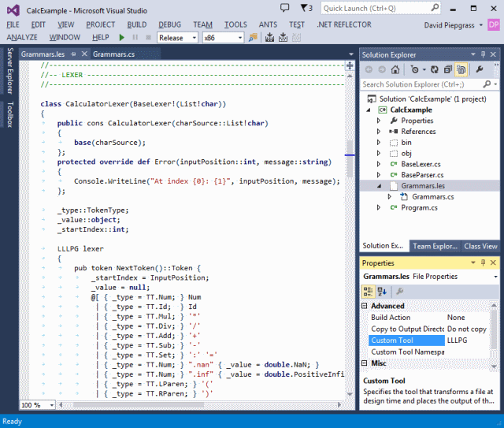This screenshot has width=504, height=428.
Task: Open the .NET REFLECTOR menu
Action: coord(343,24)
